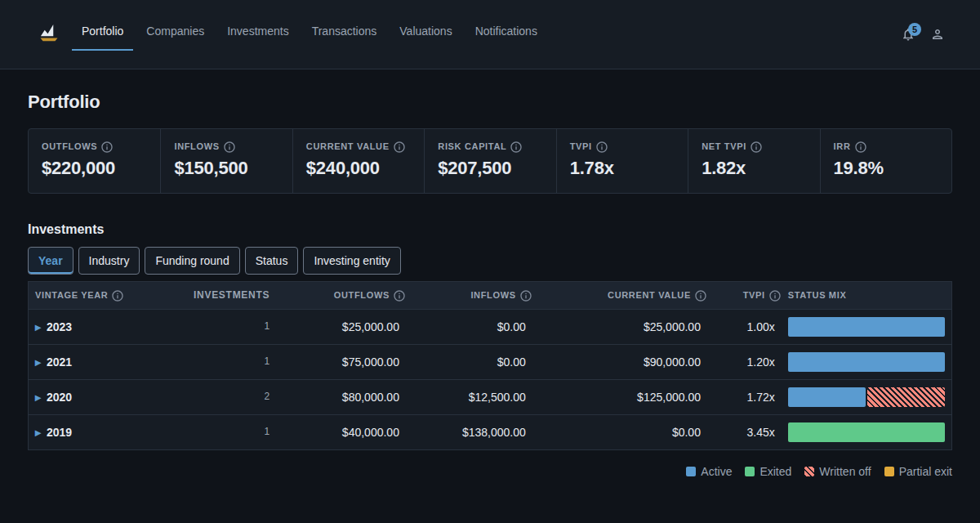Click the Vintage Year column info icon
Image resolution: width=980 pixels, height=523 pixels.
[x=118, y=296]
